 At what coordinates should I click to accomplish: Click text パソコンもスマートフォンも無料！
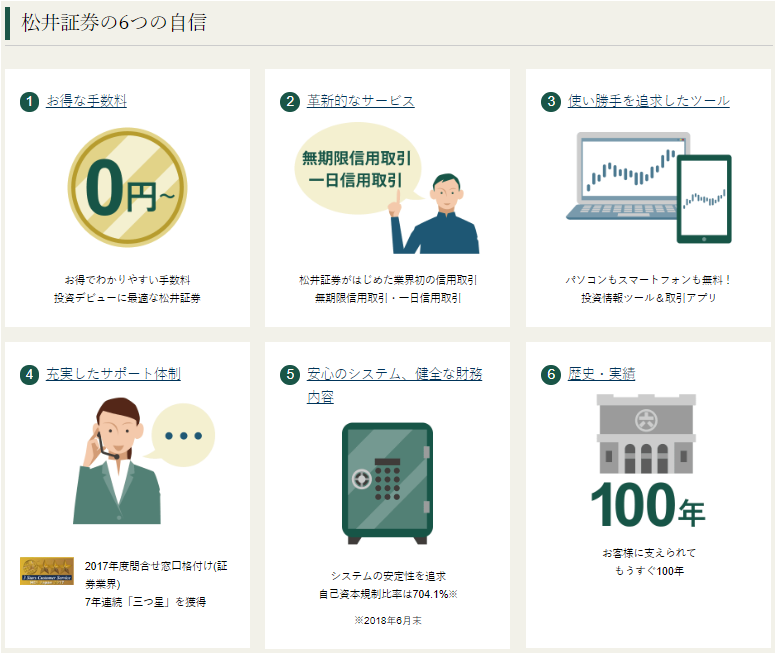point(648,280)
